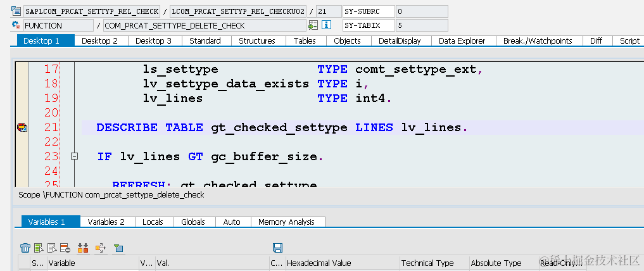Click the FUNCTION event type field
644x271 pixels.
[x=58, y=25]
